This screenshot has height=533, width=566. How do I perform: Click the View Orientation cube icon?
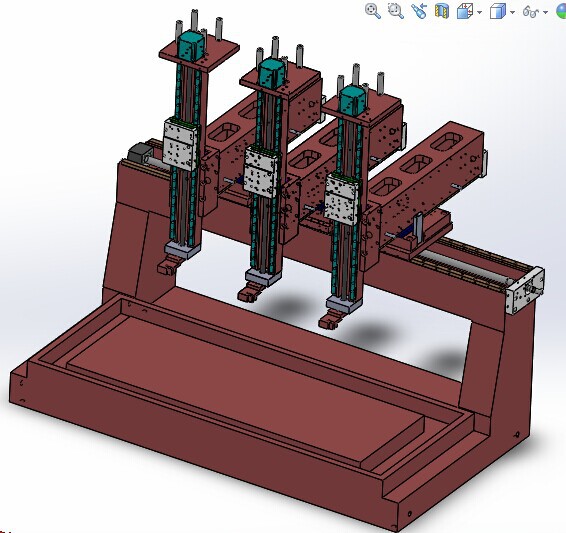tap(465, 11)
